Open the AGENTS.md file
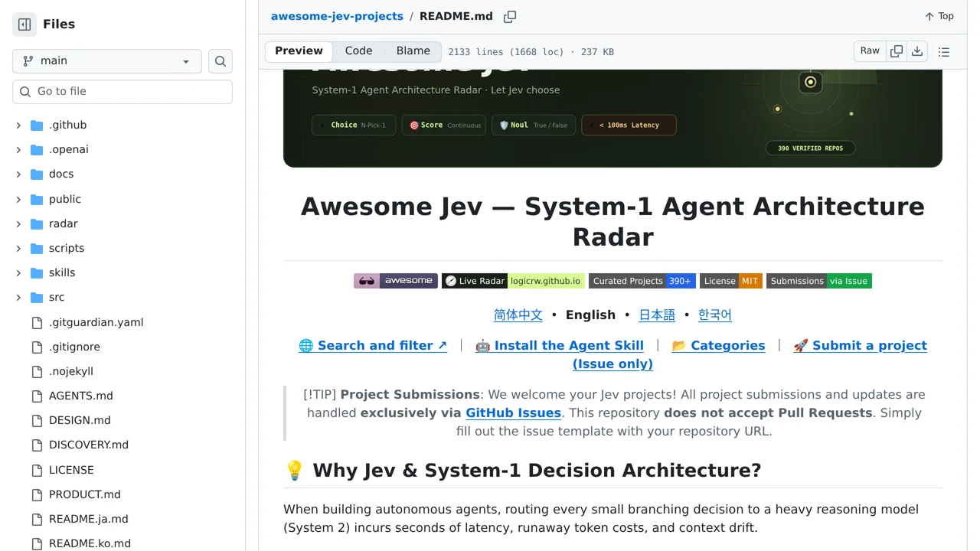 click(x=81, y=396)
